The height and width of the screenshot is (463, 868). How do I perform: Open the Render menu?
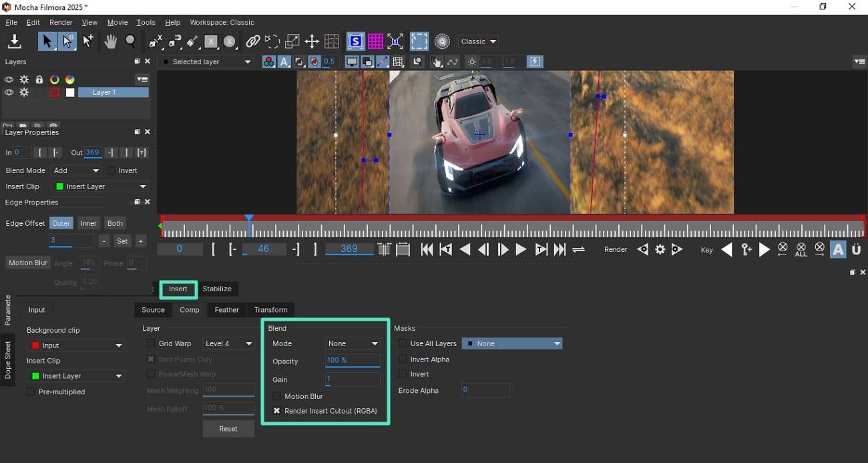61,23
